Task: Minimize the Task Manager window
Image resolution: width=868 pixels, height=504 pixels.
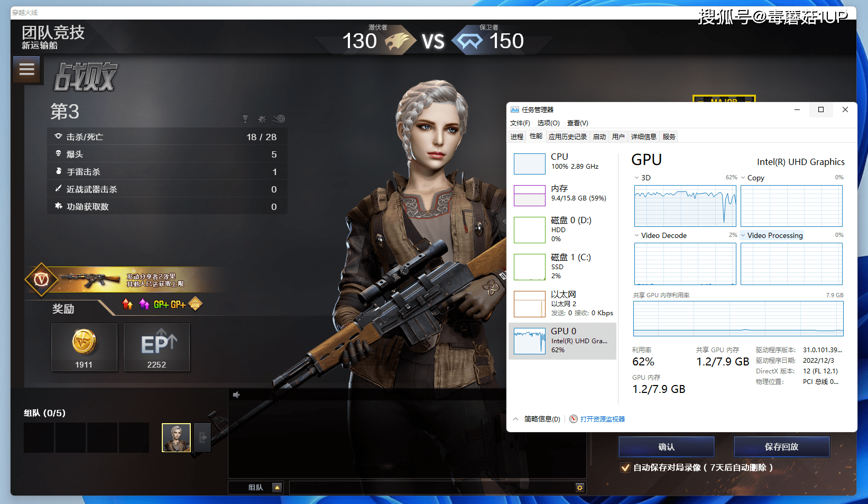Action: tap(797, 109)
